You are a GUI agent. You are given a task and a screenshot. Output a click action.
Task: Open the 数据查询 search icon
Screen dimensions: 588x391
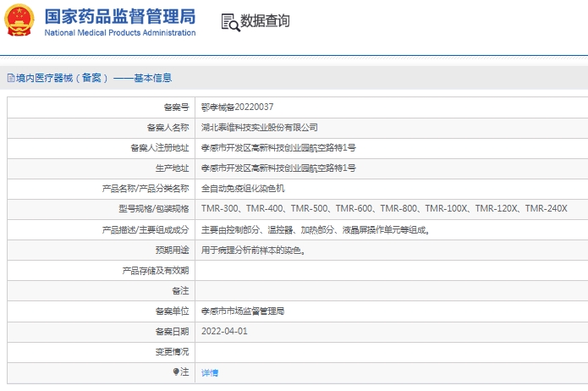pos(230,22)
